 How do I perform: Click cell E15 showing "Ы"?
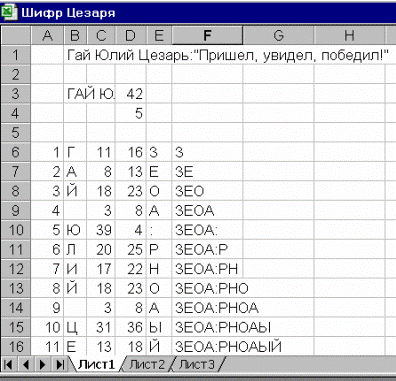(x=159, y=327)
